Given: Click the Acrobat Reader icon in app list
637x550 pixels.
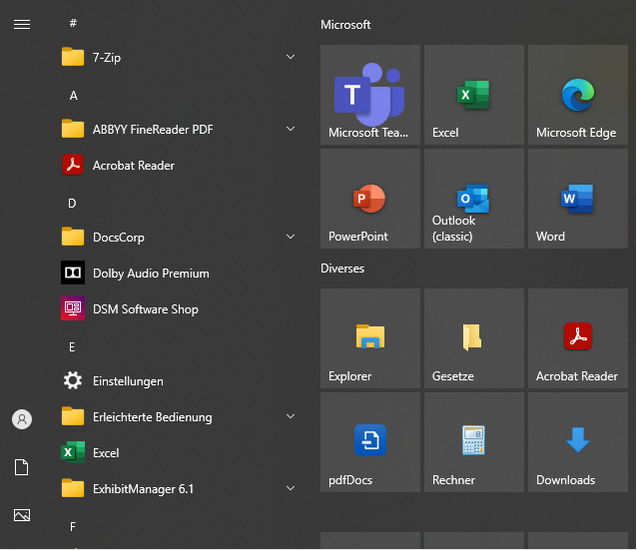Looking at the screenshot, I should (x=73, y=165).
